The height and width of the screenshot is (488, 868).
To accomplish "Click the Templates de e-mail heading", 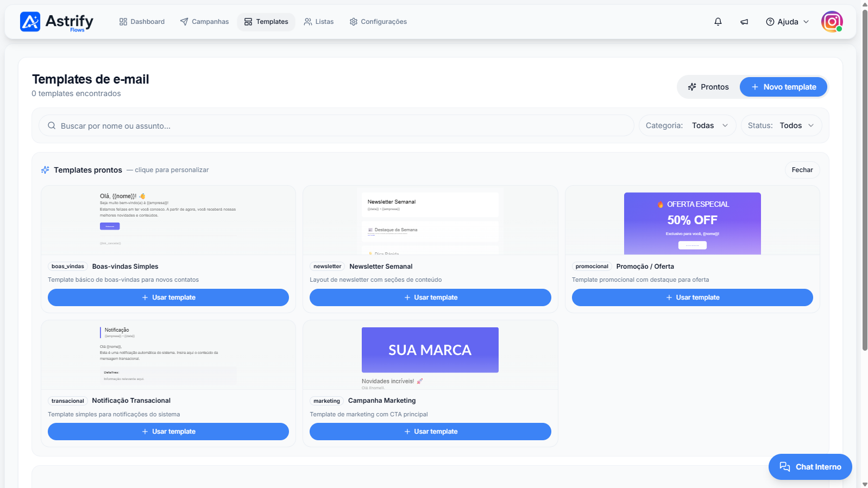I will pos(91,79).
